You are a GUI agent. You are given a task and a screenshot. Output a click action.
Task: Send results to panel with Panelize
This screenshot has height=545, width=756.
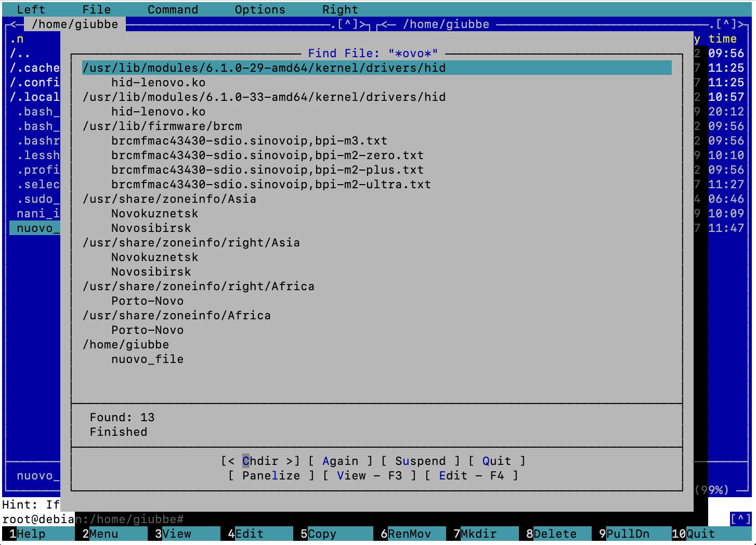point(271,476)
